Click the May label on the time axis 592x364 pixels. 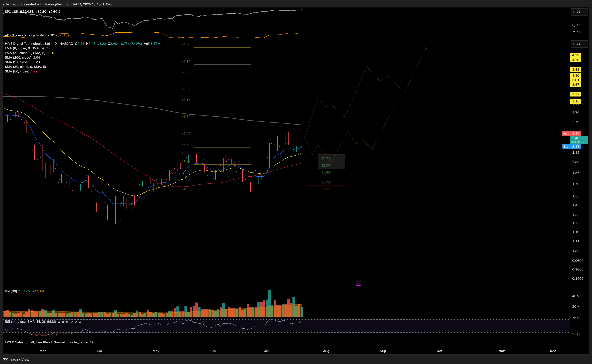coord(156,351)
